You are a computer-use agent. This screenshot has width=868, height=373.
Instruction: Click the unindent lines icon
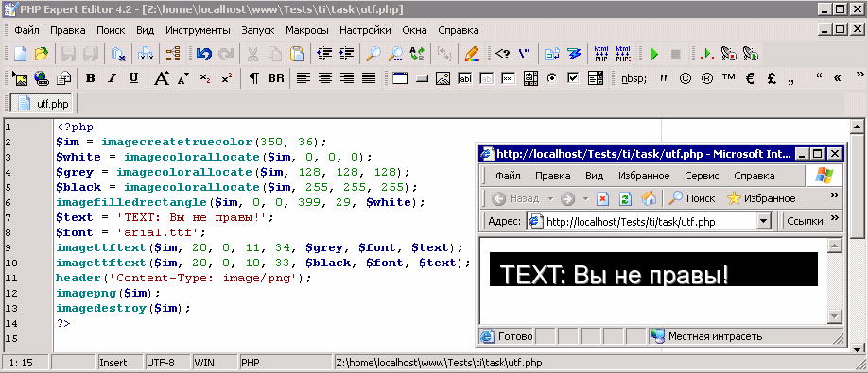tap(324, 54)
